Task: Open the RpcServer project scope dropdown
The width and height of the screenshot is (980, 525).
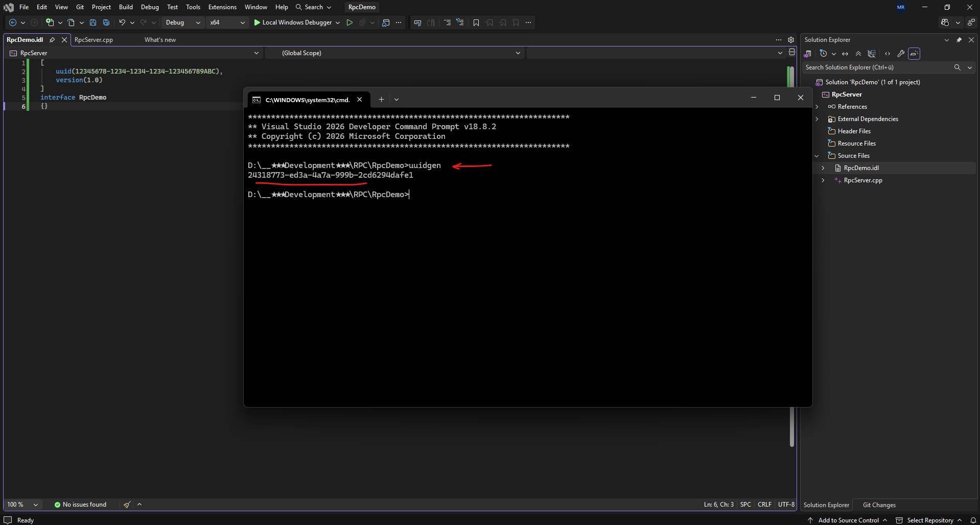Action: tap(134, 53)
